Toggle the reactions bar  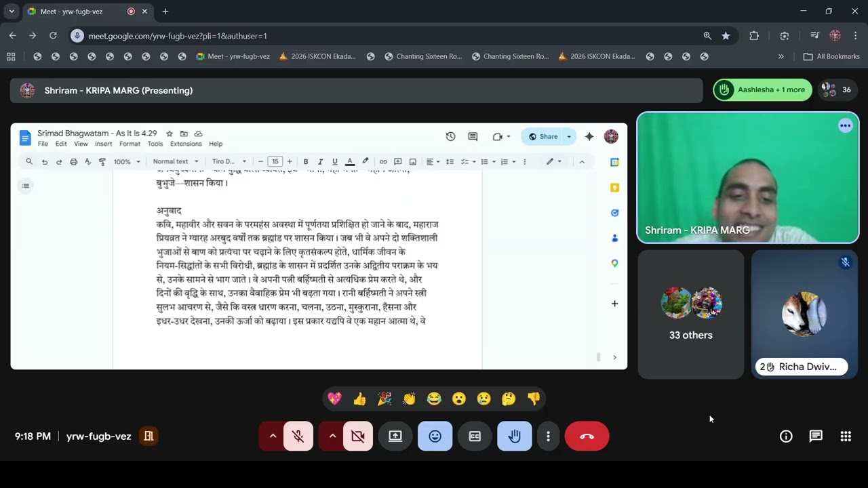435,436
